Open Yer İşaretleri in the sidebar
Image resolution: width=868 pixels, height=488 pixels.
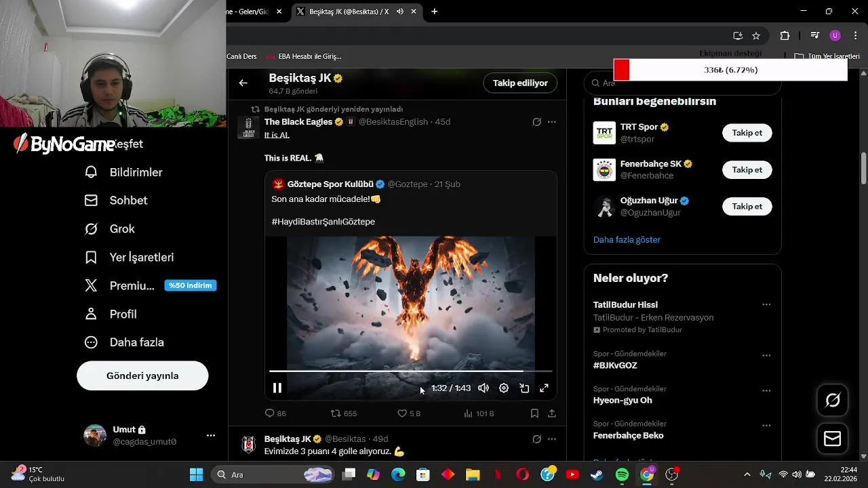click(x=130, y=258)
